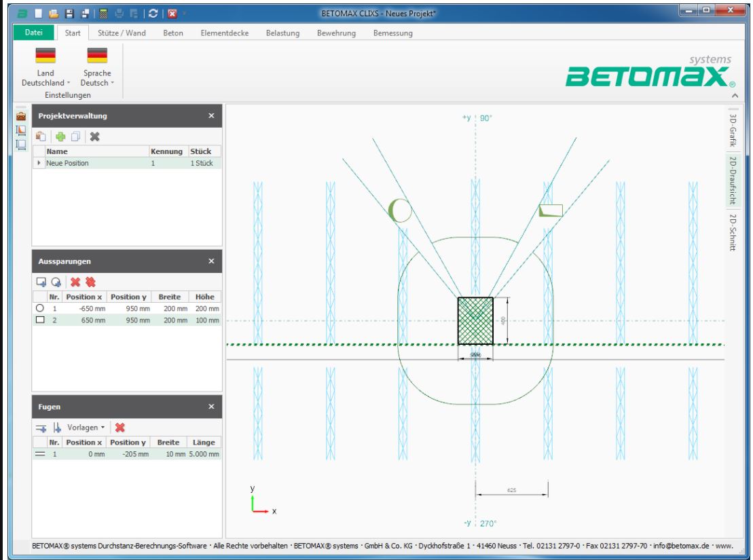
Task: Open the Elementdecke ribbon tab
Action: click(224, 33)
